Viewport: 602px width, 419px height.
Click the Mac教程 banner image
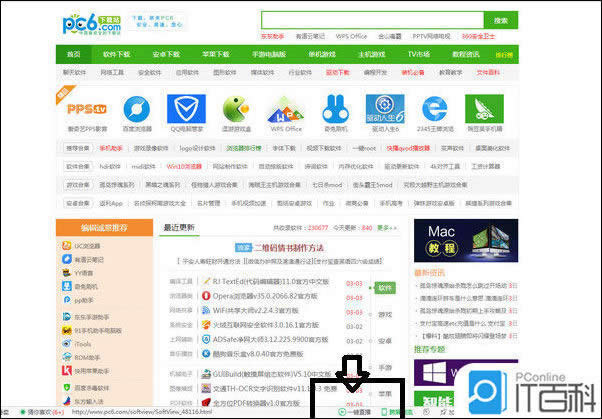(466, 240)
